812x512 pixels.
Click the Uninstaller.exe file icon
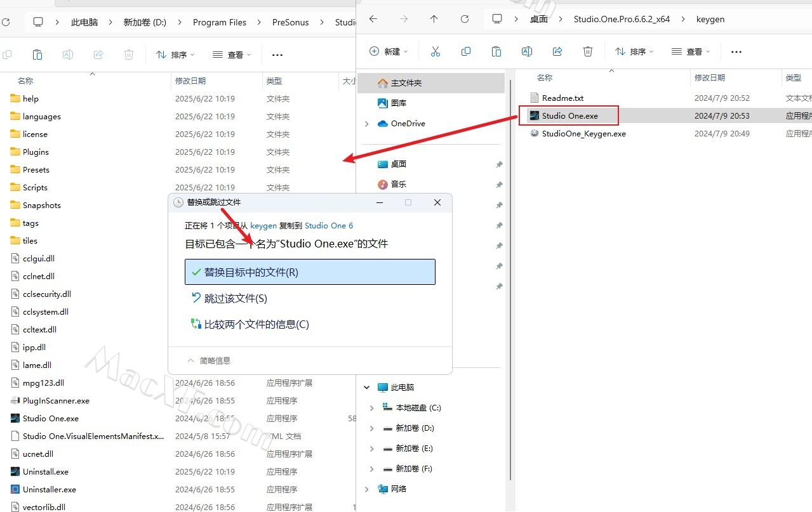click(16, 490)
